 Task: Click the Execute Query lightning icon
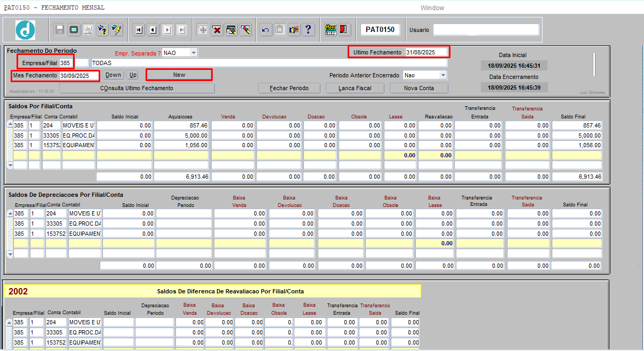(117, 30)
